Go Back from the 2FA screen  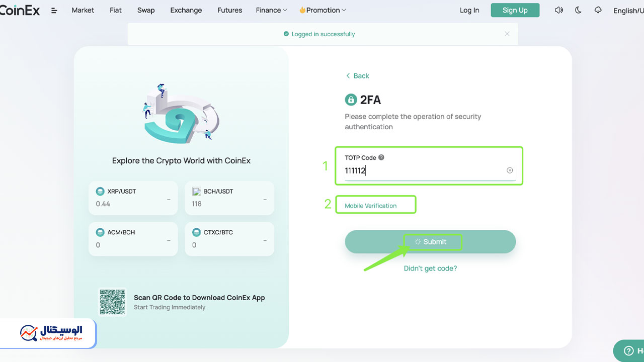(x=357, y=75)
